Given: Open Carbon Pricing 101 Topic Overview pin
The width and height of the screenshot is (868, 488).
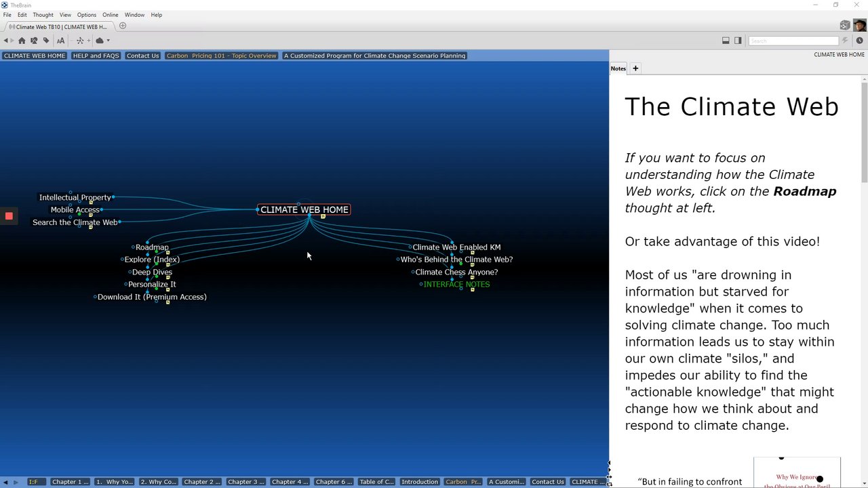Looking at the screenshot, I should pos(221,56).
